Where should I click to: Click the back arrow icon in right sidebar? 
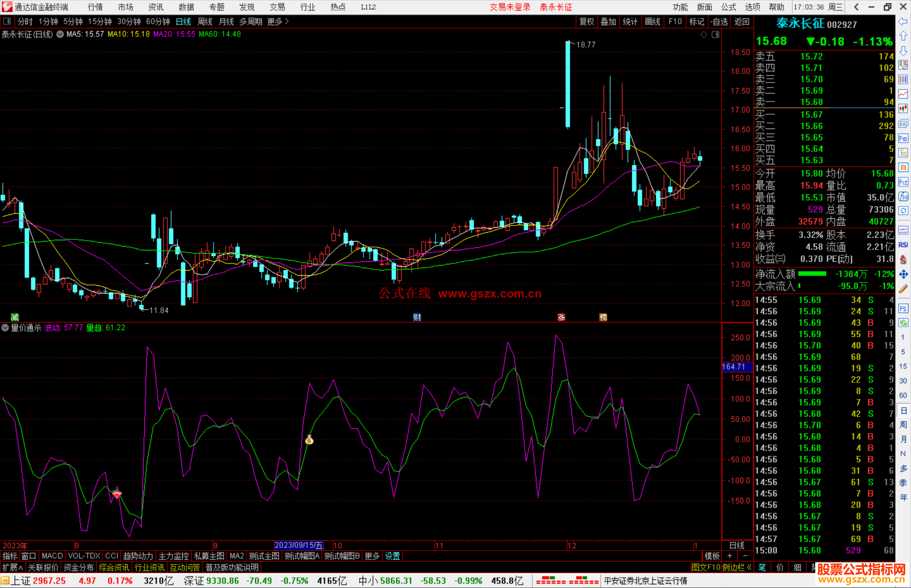coord(903,21)
